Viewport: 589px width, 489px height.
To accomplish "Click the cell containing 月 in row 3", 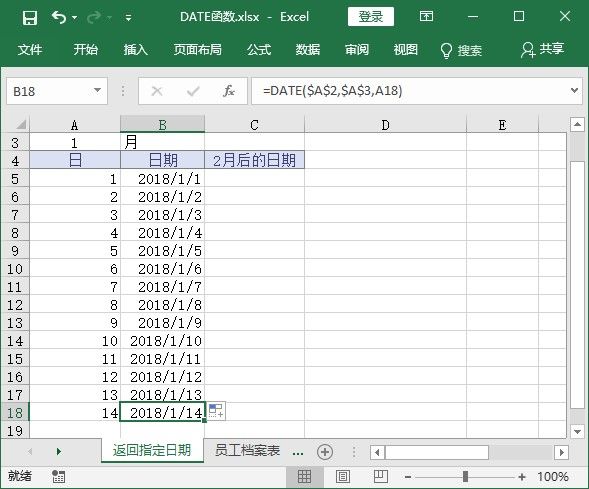I will (x=162, y=143).
